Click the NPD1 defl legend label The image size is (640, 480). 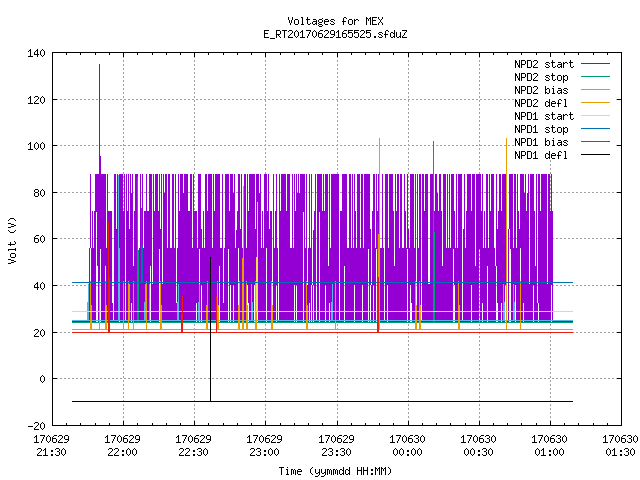click(541, 156)
